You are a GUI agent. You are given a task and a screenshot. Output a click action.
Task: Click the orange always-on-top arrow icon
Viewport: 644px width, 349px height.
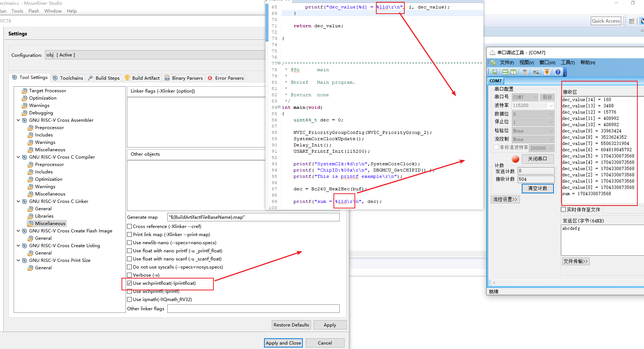click(x=547, y=72)
